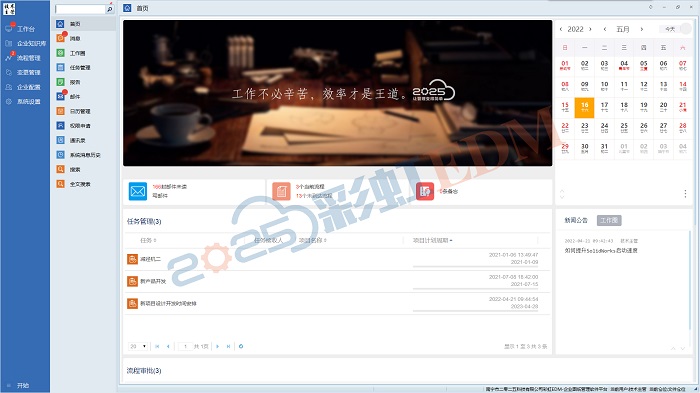
Task: Sort by 任务 column header
Action: [148, 240]
